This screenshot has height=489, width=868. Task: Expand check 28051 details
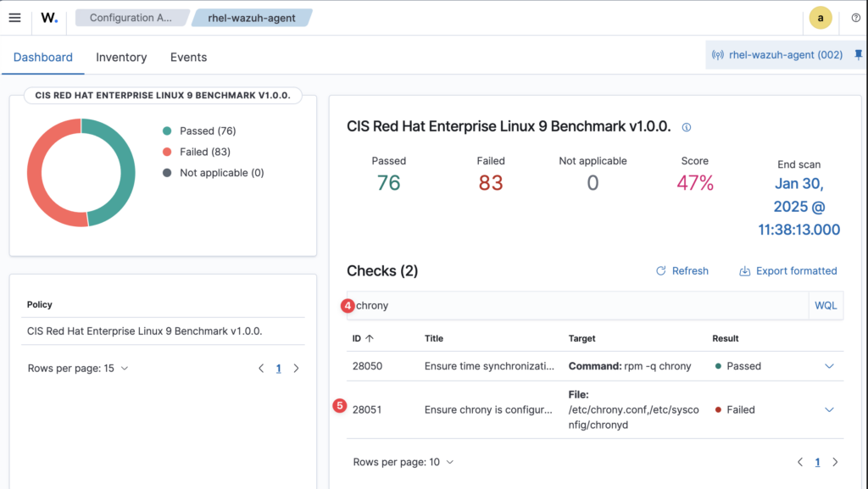(829, 410)
